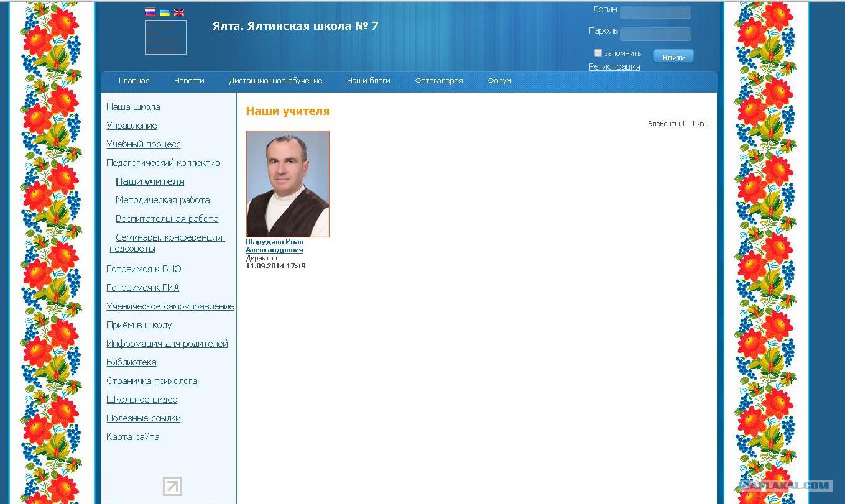Open the «Школьное видео» sidebar link
Viewport: 845px width, 504px height.
coord(142,400)
